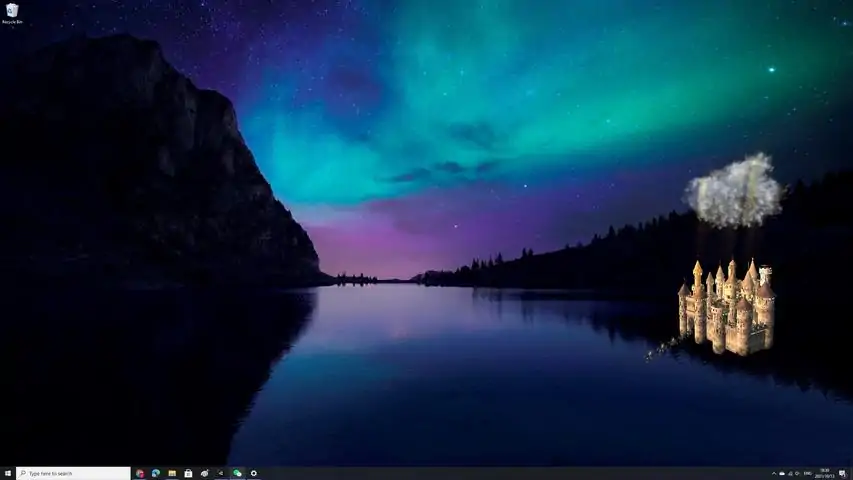Click the golden castle on the desktop

727,308
